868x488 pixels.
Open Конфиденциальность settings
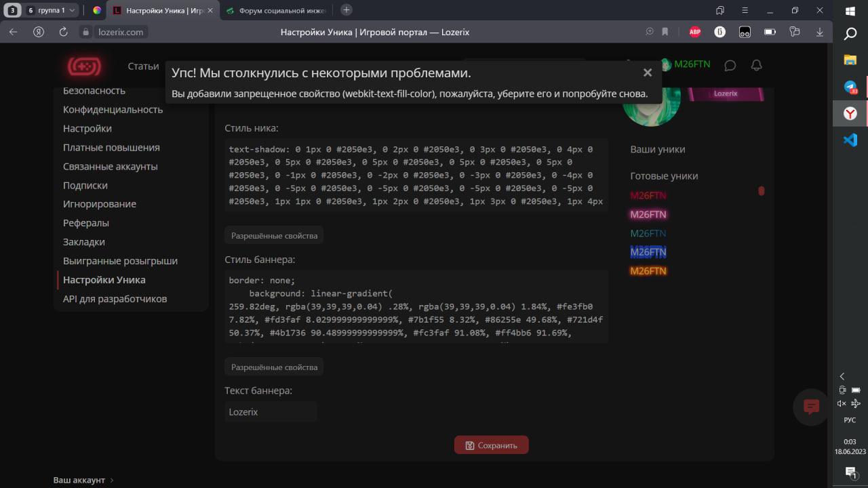[x=113, y=109]
